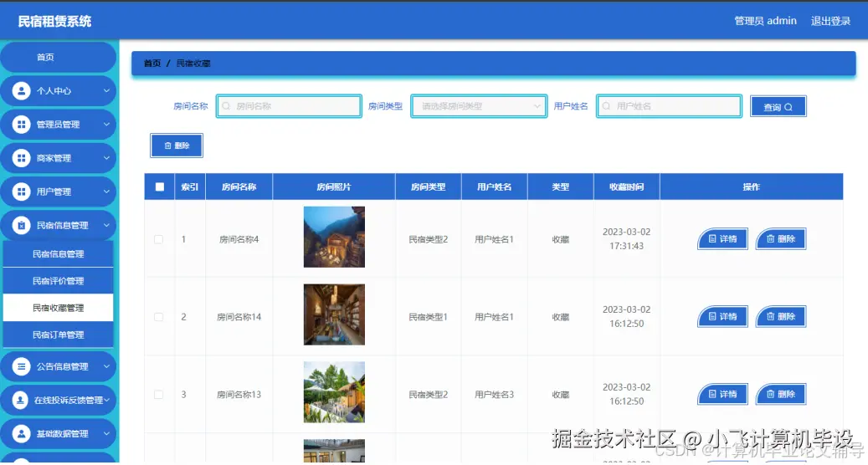868x465 pixels.
Task: Click trash icon in 房间名称4 删除 button
Action: (x=770, y=239)
